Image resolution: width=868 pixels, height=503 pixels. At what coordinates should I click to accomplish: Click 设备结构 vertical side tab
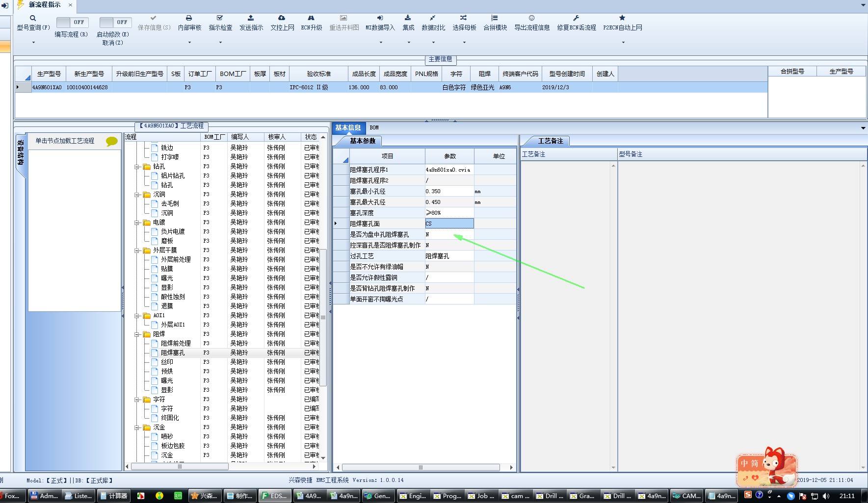point(20,152)
